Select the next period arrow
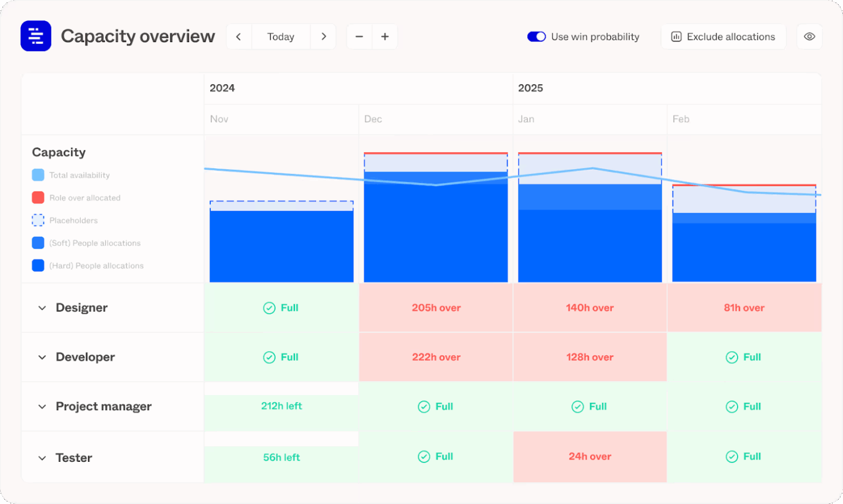Screen dimensions: 843x504 323,36
